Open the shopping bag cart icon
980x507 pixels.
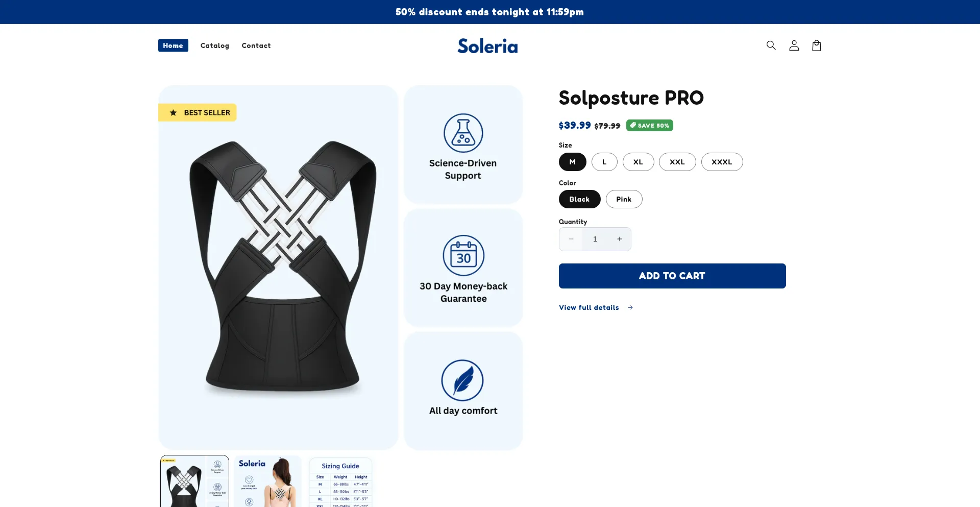(817, 45)
